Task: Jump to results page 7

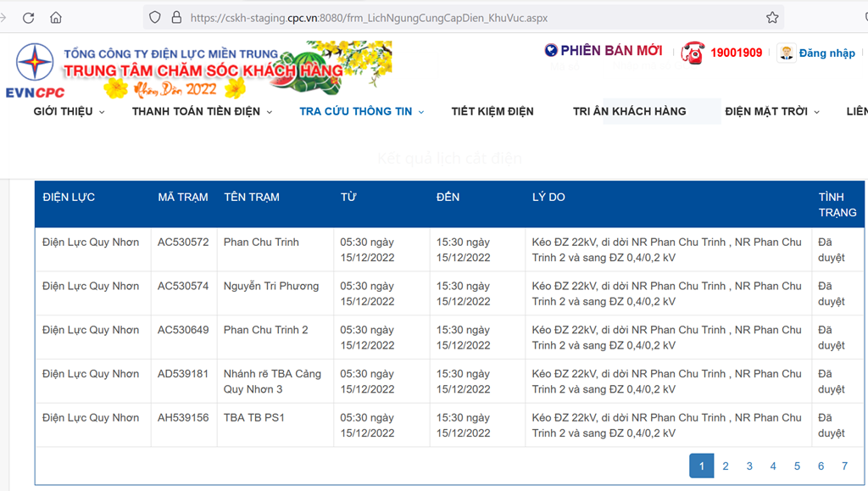Action: click(x=845, y=466)
